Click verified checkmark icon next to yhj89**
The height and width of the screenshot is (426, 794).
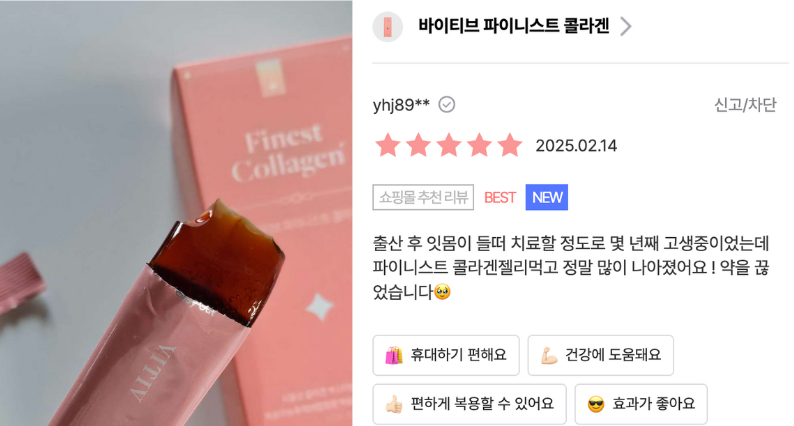click(x=447, y=105)
